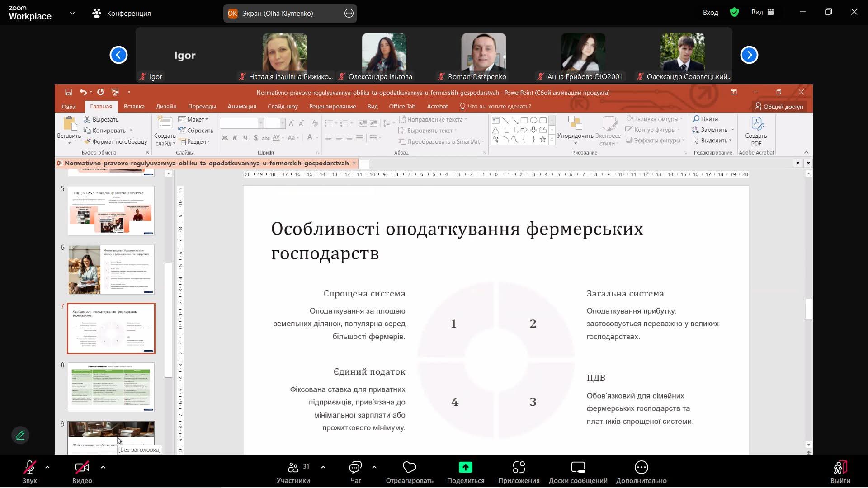Open the Design ribbon tab
The image size is (868, 488).
tap(166, 106)
